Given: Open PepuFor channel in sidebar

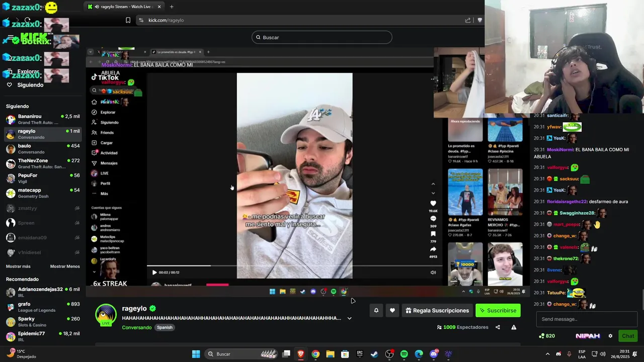Looking at the screenshot, I should (43, 178).
